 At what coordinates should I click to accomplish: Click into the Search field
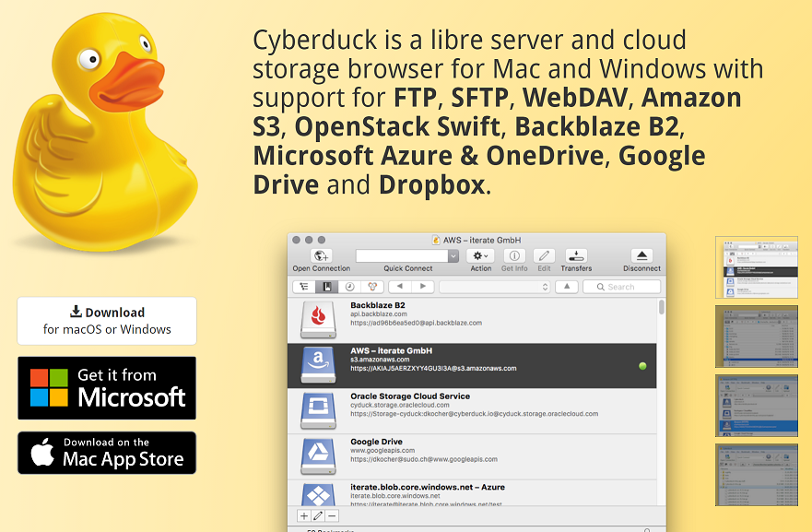click(621, 287)
